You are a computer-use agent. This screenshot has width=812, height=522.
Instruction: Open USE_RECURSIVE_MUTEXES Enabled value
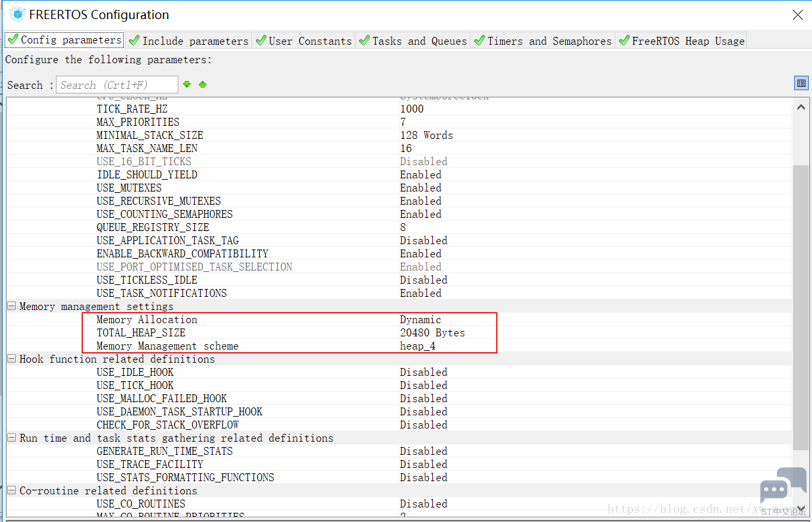[420, 201]
